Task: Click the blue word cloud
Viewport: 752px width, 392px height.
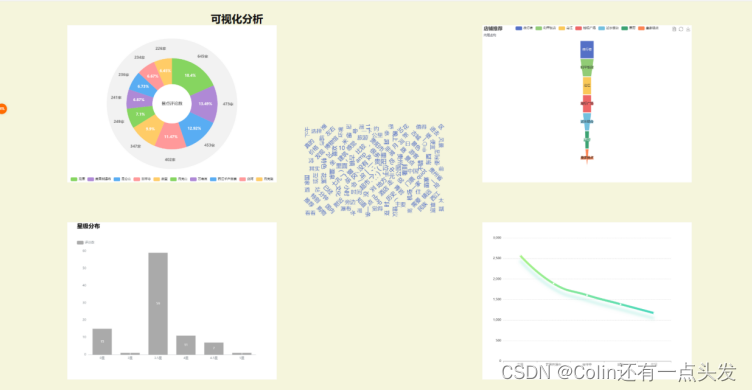Action: [x=375, y=170]
